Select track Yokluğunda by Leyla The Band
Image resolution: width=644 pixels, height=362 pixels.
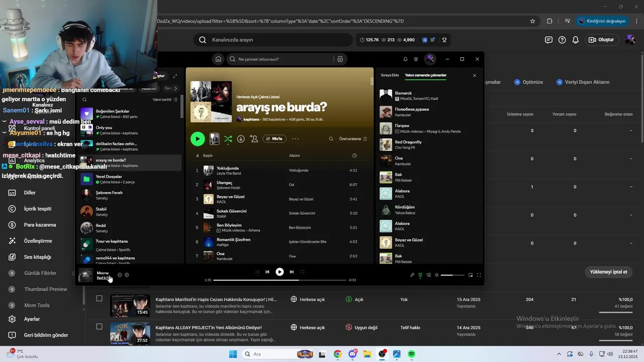point(279,170)
